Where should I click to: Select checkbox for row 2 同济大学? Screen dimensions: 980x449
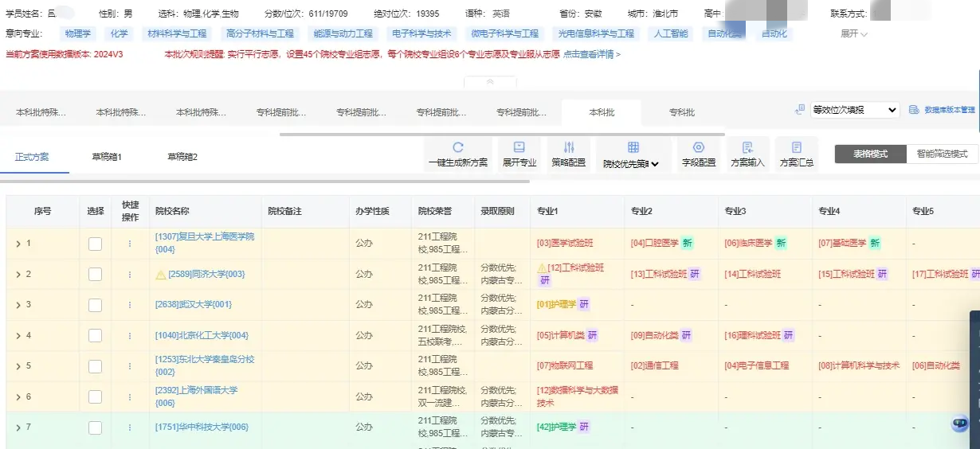[95, 274]
